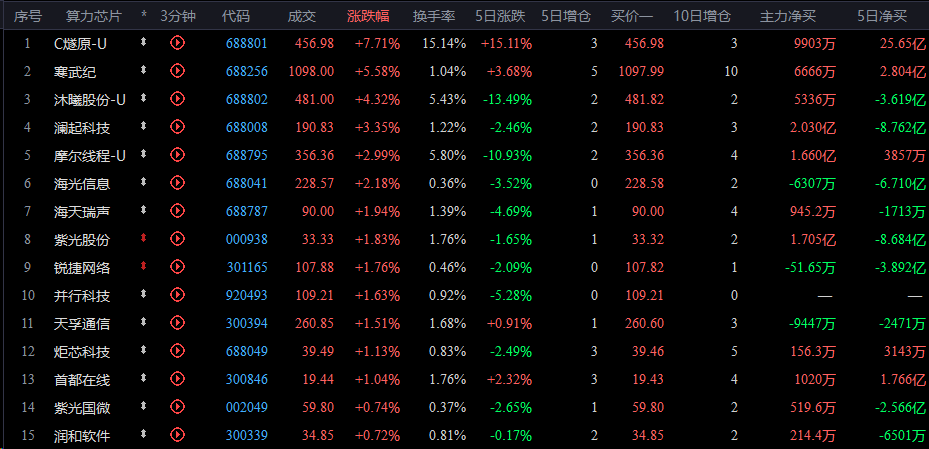Viewport: 929px width, 449px height.
Task: Click the 买价一 column header
Action: [632, 17]
